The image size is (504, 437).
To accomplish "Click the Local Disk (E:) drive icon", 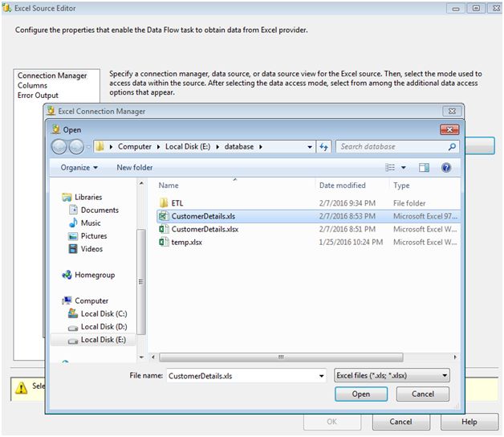I will point(73,341).
